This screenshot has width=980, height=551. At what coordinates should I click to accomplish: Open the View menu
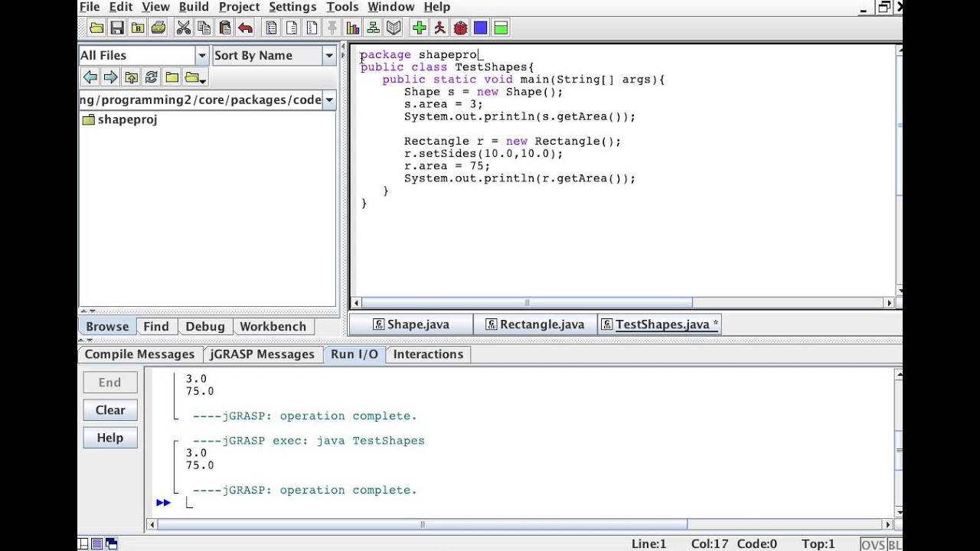tap(155, 7)
